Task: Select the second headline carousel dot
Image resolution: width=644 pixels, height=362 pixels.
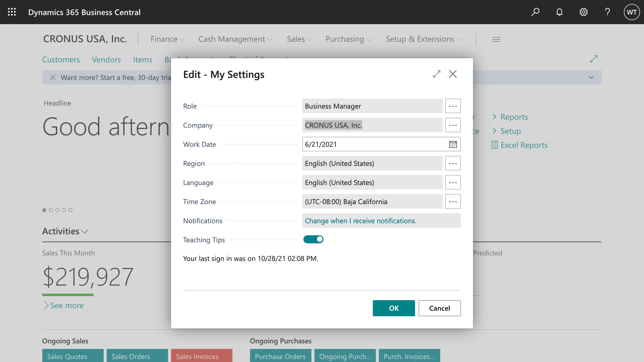Action: (x=51, y=210)
